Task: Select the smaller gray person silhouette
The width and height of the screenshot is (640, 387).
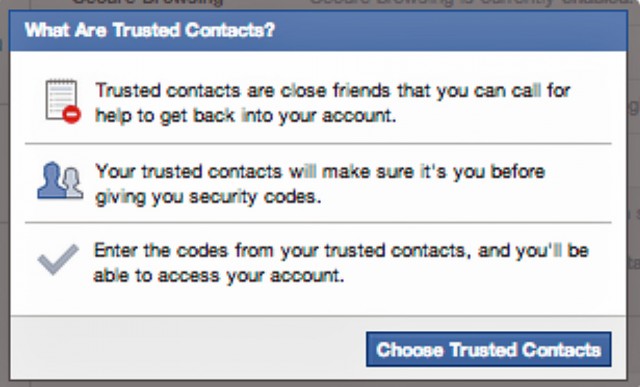Action: point(73,183)
